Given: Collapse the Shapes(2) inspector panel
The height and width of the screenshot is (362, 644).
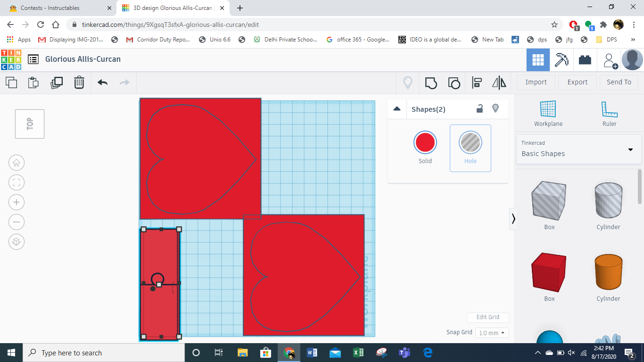Looking at the screenshot, I should point(397,109).
